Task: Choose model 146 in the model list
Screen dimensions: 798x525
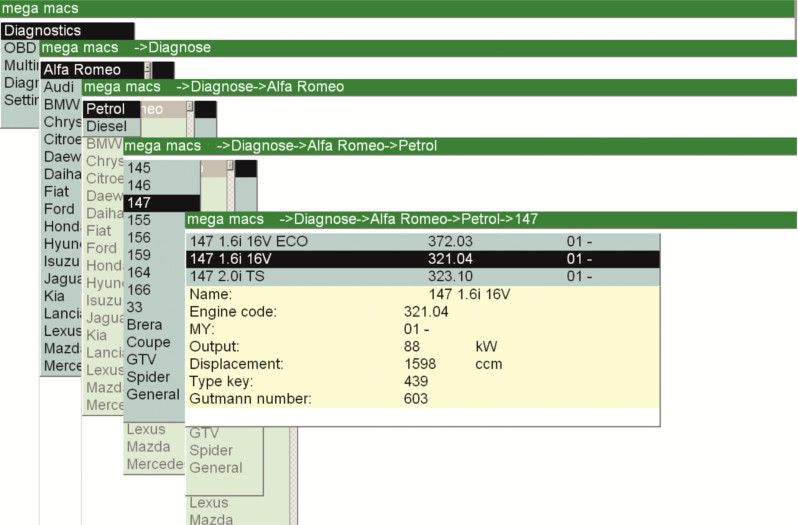Action: tap(139, 185)
